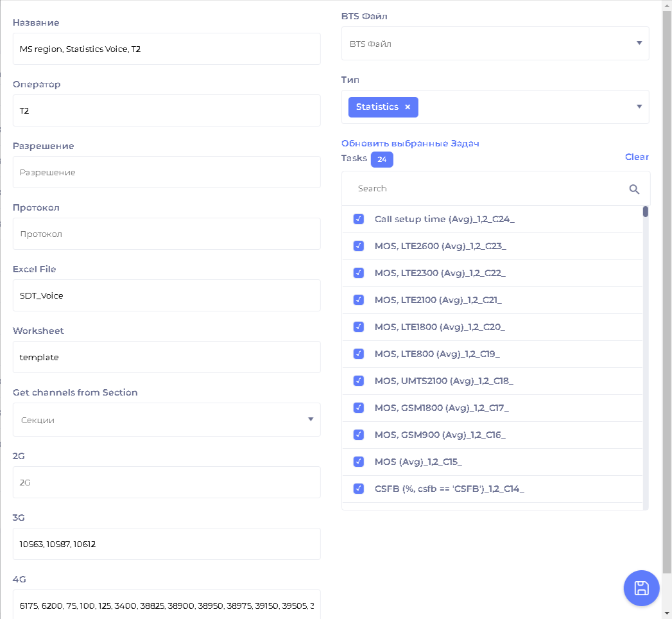Click the Разрешение input field
This screenshot has height=619, width=672.
(166, 172)
